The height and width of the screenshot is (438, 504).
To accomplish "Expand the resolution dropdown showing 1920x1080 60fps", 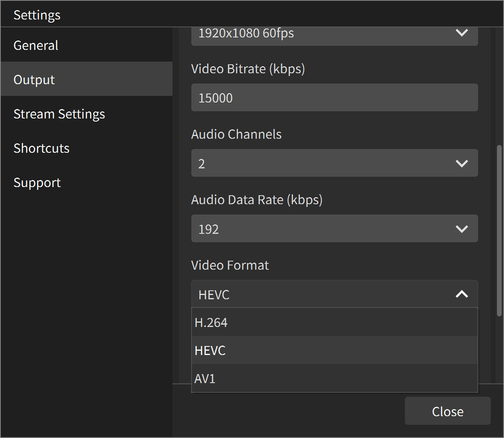I will click(x=334, y=35).
